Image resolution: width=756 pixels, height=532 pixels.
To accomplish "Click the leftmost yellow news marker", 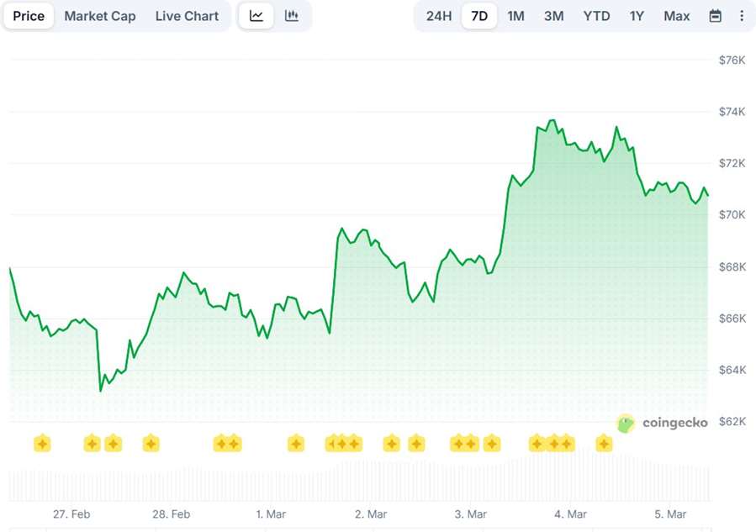I will (42, 443).
